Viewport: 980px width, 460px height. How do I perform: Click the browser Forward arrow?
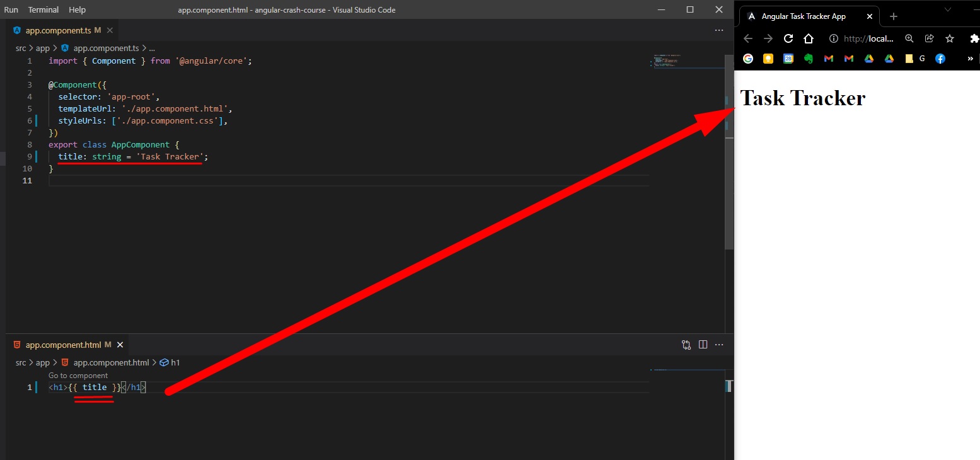[x=768, y=38]
